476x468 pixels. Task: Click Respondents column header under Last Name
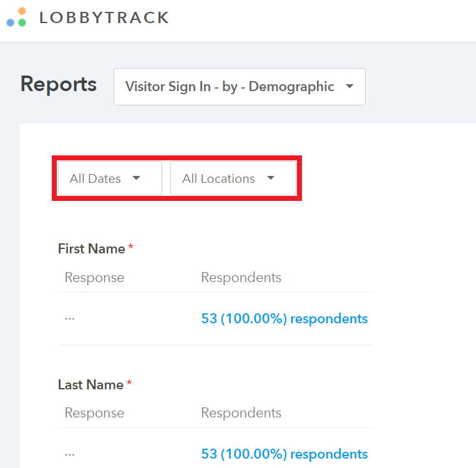(x=241, y=412)
